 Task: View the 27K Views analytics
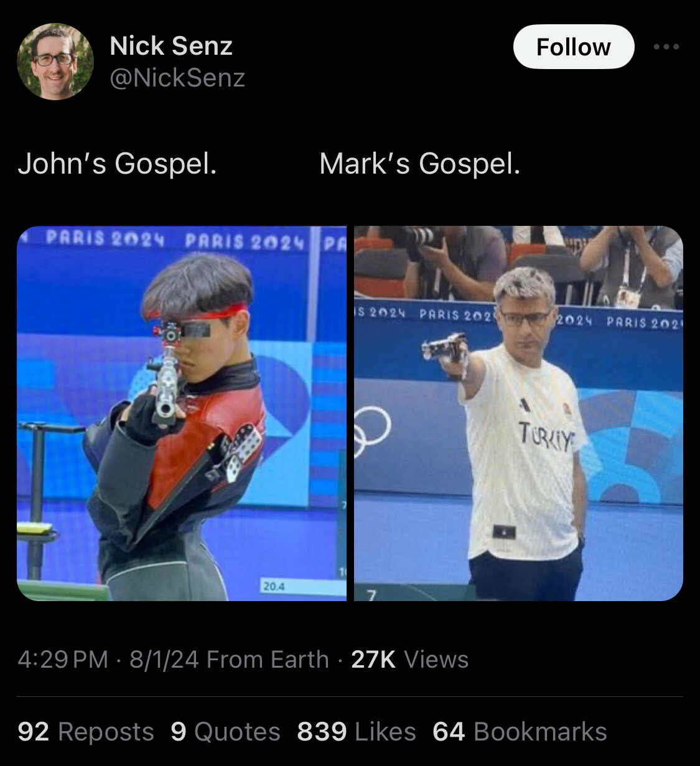point(409,659)
